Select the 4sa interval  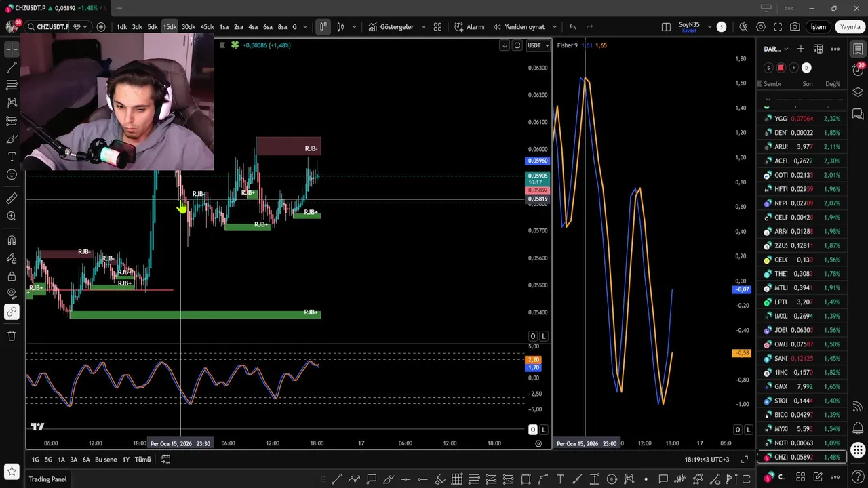point(253,27)
